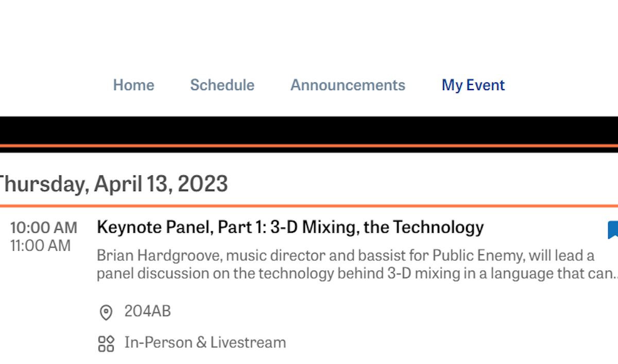Select the My Event tab
618x364 pixels.
(473, 85)
